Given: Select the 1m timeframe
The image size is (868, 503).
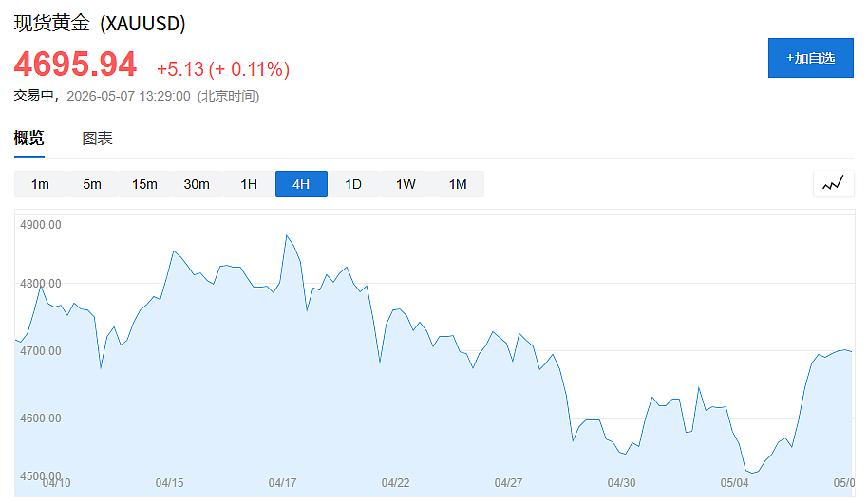Looking at the screenshot, I should click(x=40, y=184).
